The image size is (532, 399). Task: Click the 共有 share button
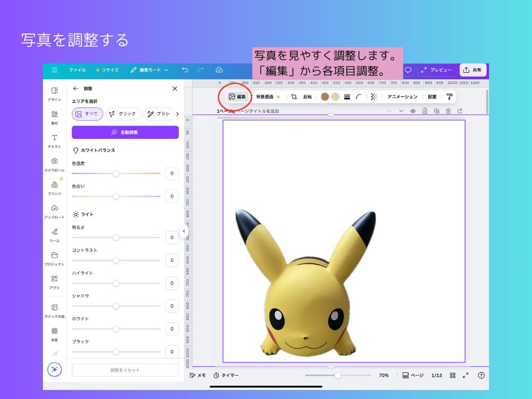(x=473, y=70)
